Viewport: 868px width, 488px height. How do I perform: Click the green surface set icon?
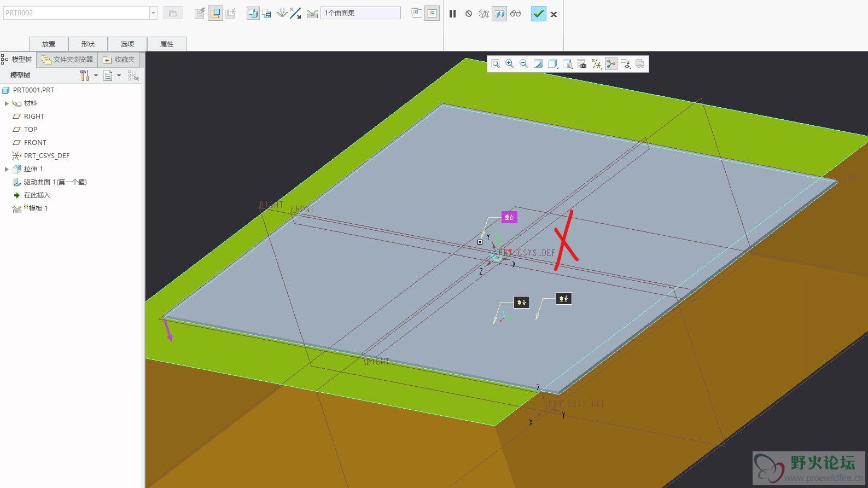(x=312, y=13)
